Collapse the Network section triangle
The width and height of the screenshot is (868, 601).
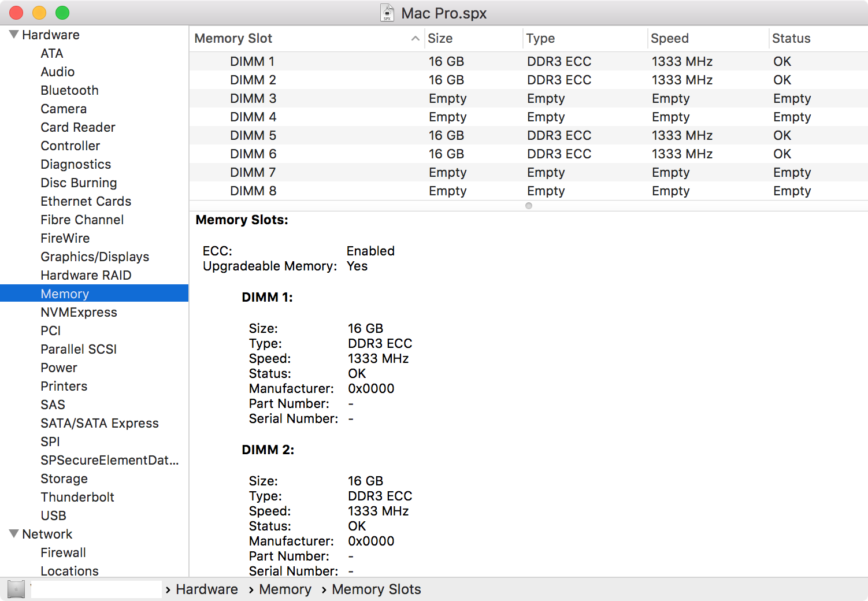14,534
